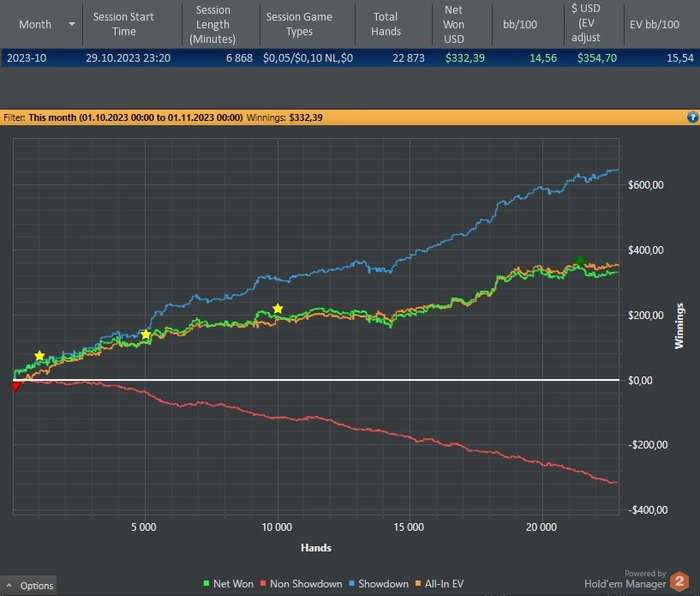This screenshot has height=596, width=700.
Task: Sort by bb/100 column header
Action: click(520, 24)
